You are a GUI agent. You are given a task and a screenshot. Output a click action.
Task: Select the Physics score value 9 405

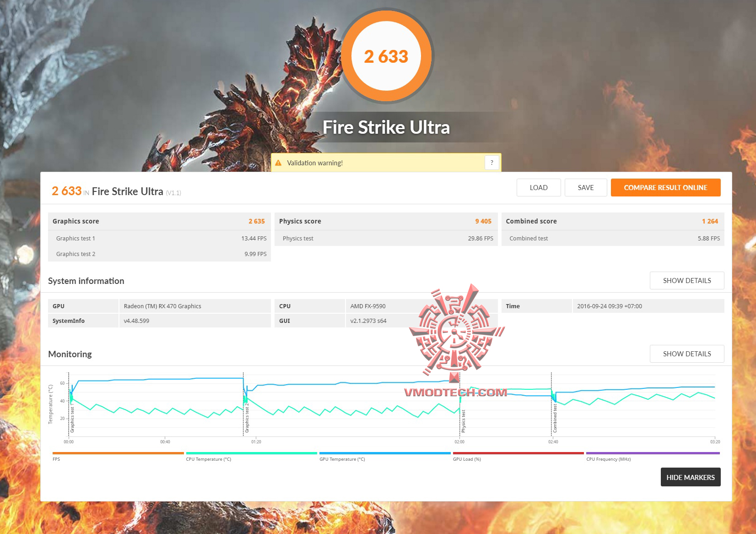pyautogui.click(x=483, y=221)
